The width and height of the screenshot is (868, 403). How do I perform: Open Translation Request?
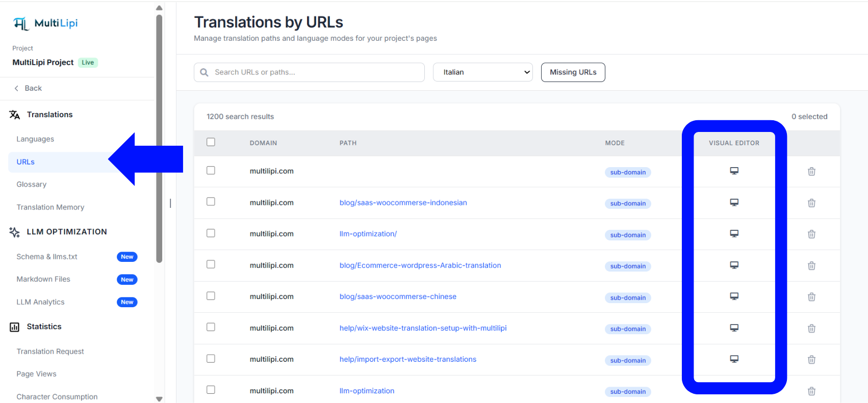pyautogui.click(x=50, y=352)
